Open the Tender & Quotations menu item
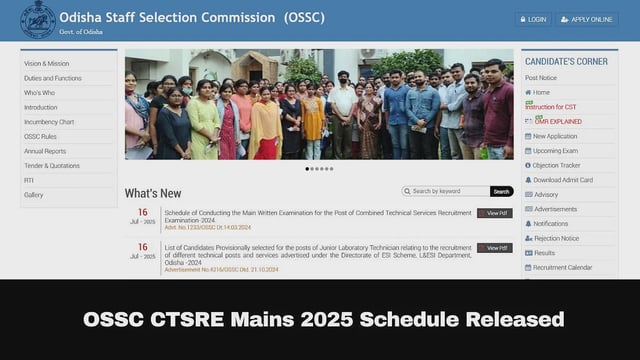Viewport: 640px width, 360px height. (x=52, y=166)
